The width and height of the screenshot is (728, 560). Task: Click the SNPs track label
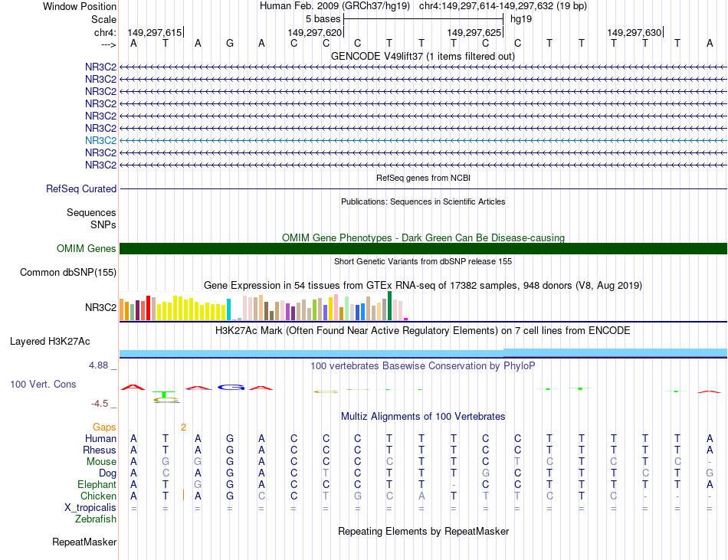point(103,224)
